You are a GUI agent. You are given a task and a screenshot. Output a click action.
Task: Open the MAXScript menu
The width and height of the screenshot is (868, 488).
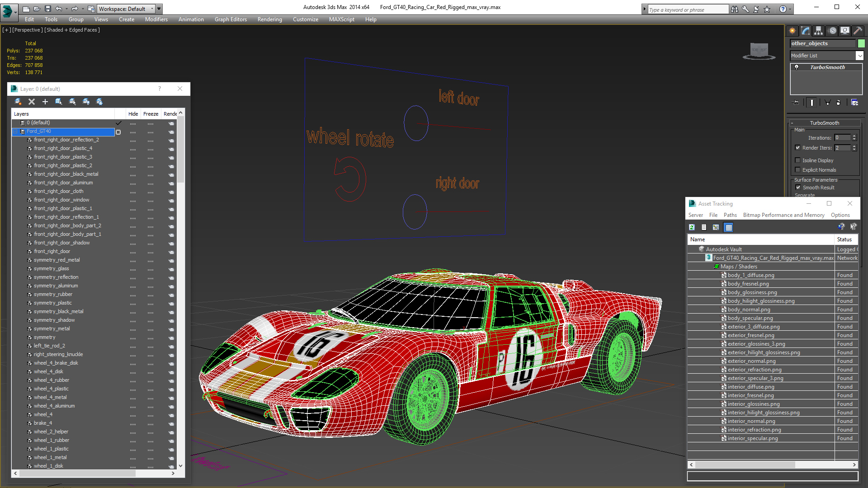[x=341, y=19]
